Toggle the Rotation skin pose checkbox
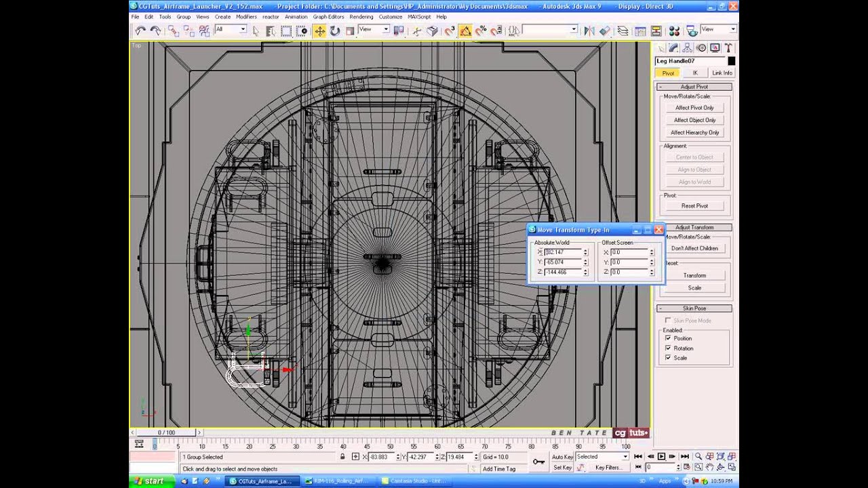Viewport: 868px width, 488px height. (668, 348)
